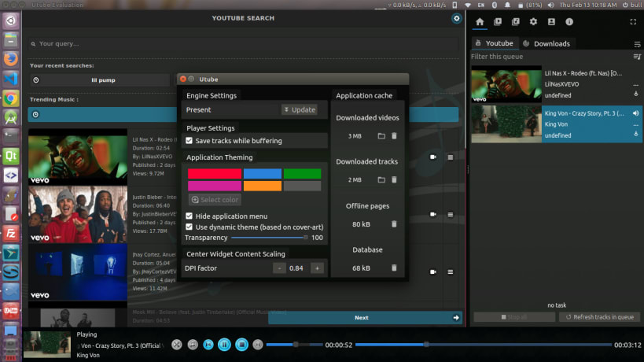Screen dimensions: 644x362
Task: Click the volume slider in player bar
Action: pyautogui.click(x=294, y=345)
